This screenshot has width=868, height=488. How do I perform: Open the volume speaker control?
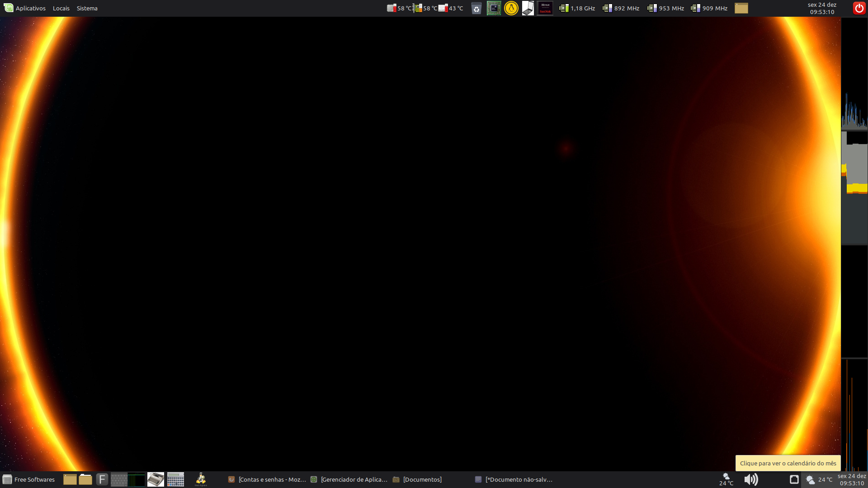(751, 479)
